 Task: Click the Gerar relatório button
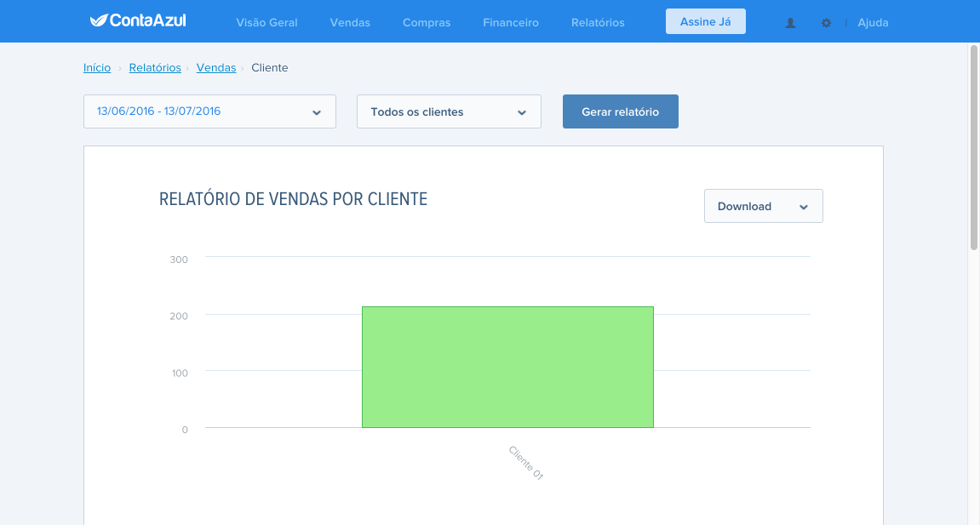tap(620, 111)
